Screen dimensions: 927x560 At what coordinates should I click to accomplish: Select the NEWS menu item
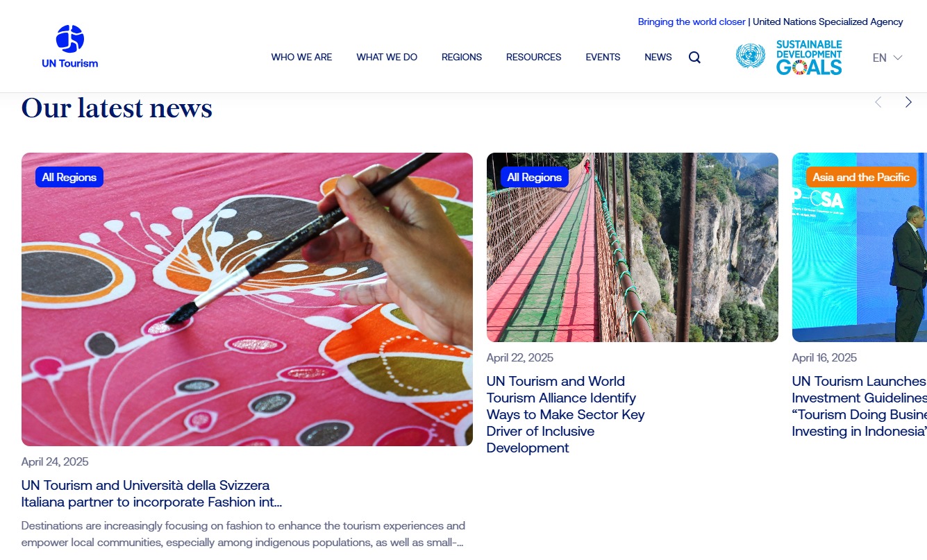[658, 57]
